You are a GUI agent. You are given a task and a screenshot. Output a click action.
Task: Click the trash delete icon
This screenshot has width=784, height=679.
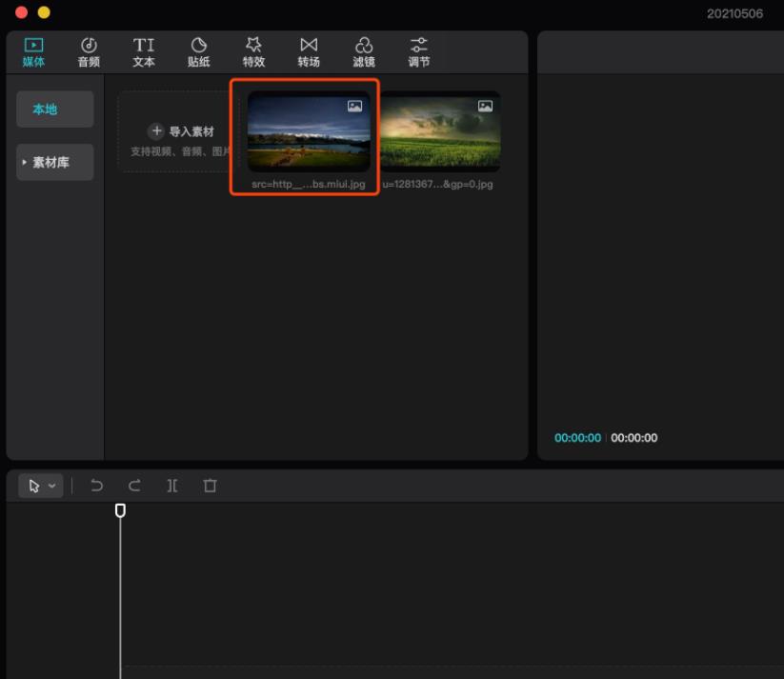pos(210,486)
